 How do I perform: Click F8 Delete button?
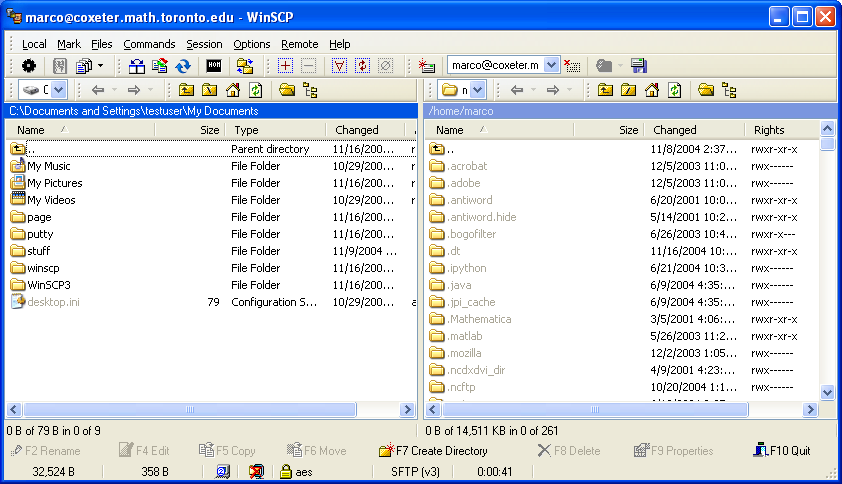[569, 451]
